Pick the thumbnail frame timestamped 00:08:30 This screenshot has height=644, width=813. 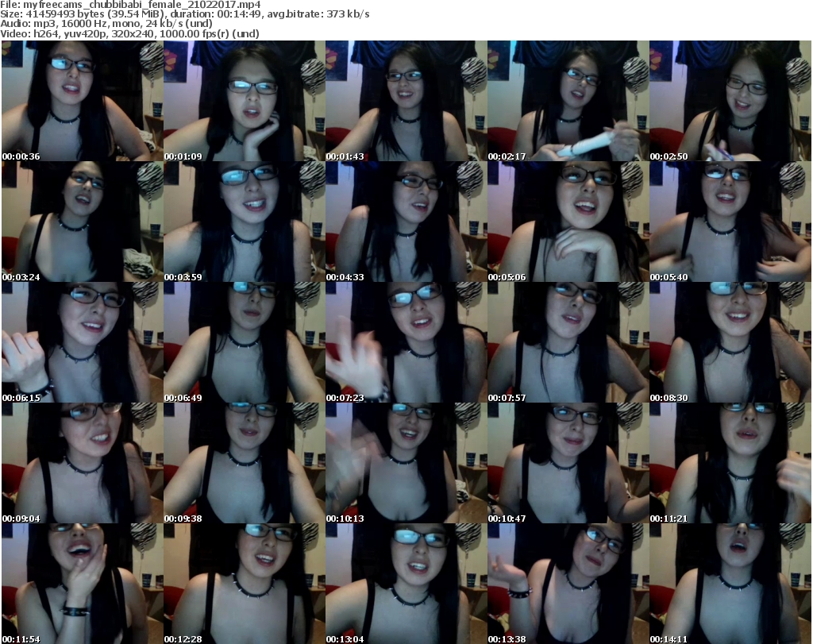pyautogui.click(x=730, y=343)
